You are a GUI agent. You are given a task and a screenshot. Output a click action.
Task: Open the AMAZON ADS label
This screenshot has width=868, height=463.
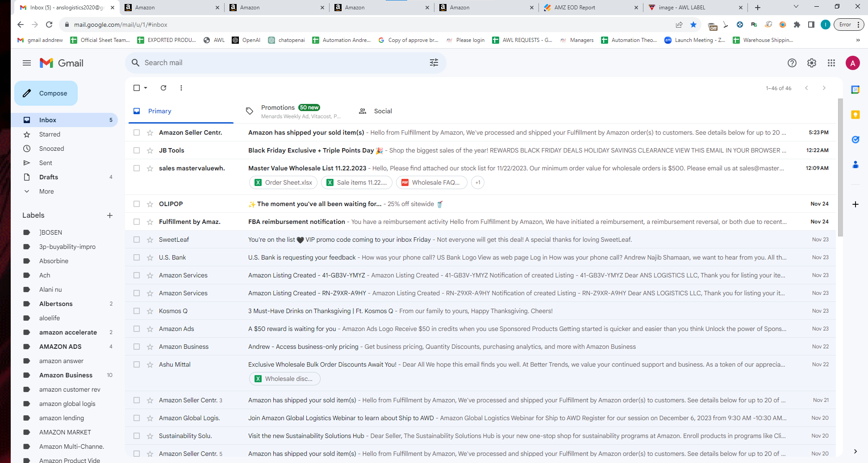tap(60, 347)
